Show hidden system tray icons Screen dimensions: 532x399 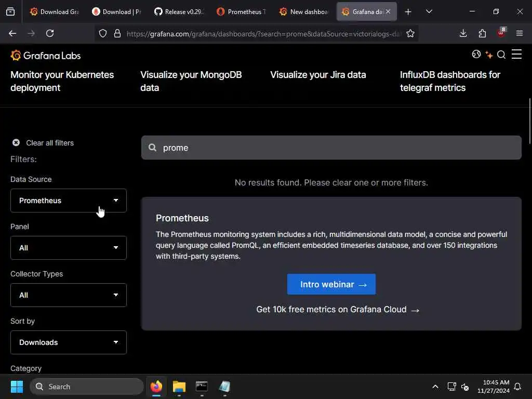click(x=435, y=387)
